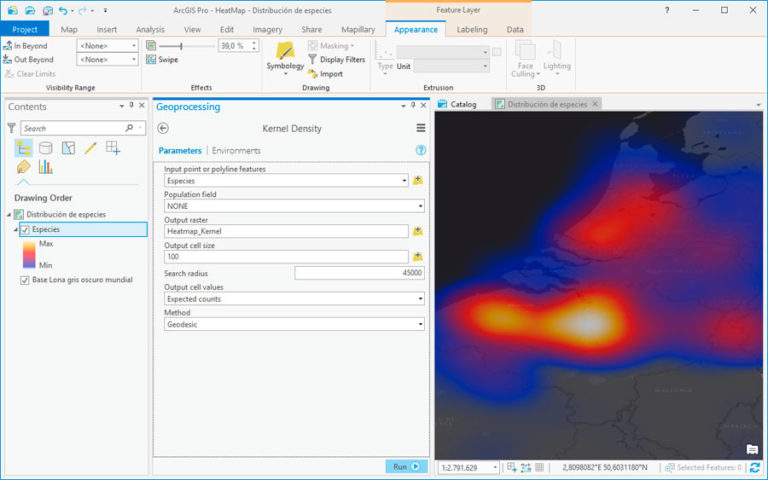Select the Swipe tool
Viewport: 768px width, 480px height.
162,59
